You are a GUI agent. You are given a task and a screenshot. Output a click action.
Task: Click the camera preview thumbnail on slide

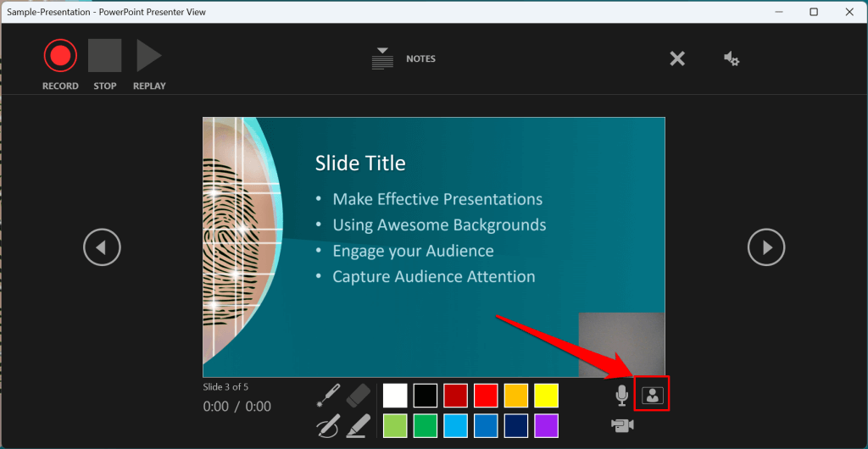620,344
